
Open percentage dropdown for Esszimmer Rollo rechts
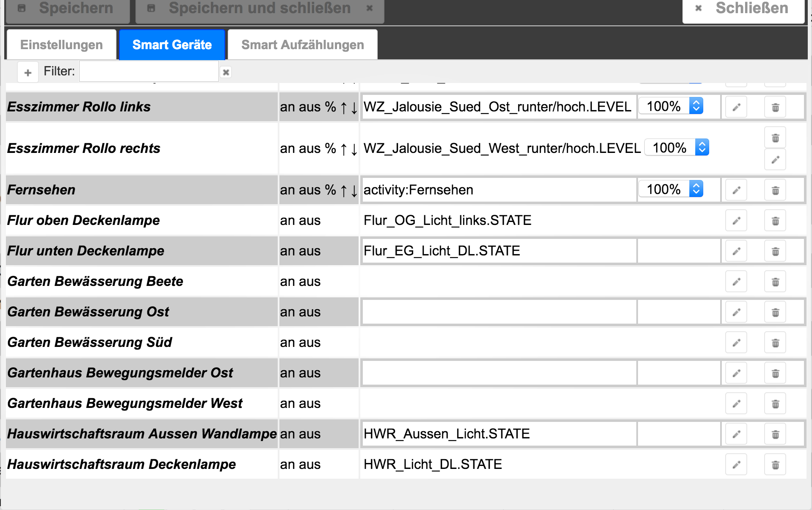pyautogui.click(x=677, y=147)
